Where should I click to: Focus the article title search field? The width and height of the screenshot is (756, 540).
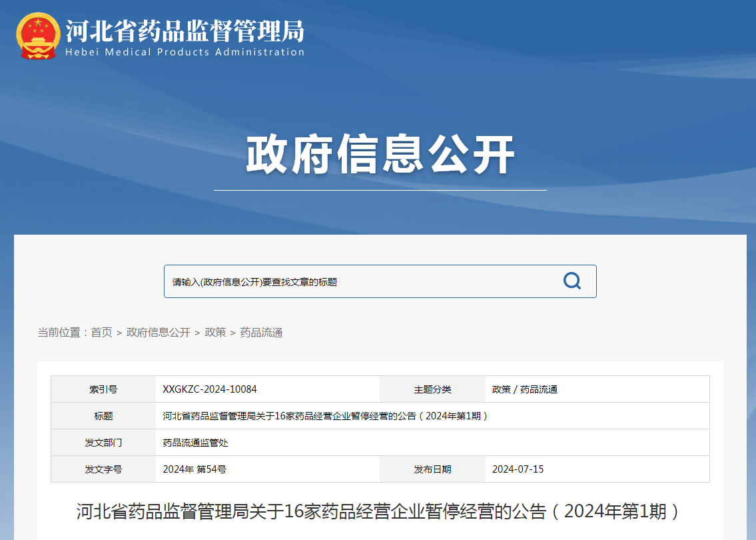pyautogui.click(x=380, y=281)
